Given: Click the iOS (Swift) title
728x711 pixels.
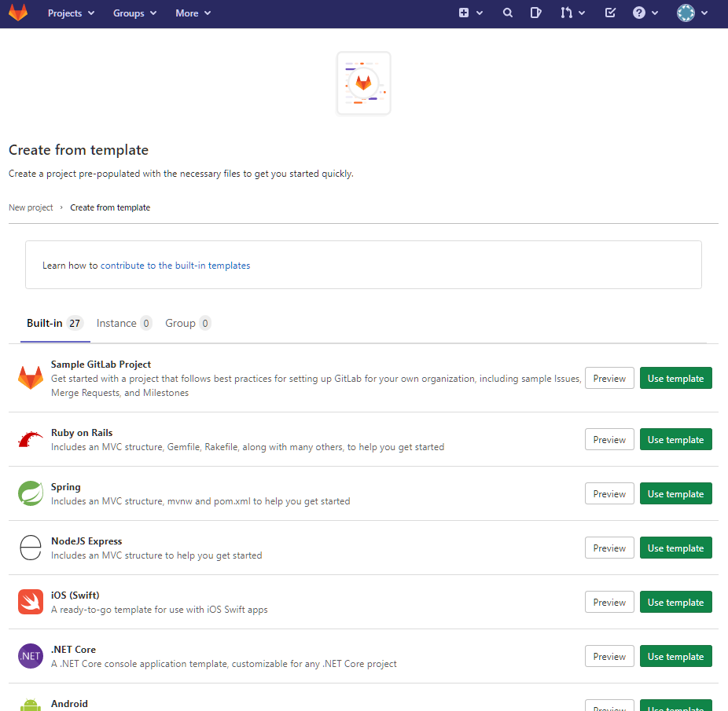Looking at the screenshot, I should (75, 596).
